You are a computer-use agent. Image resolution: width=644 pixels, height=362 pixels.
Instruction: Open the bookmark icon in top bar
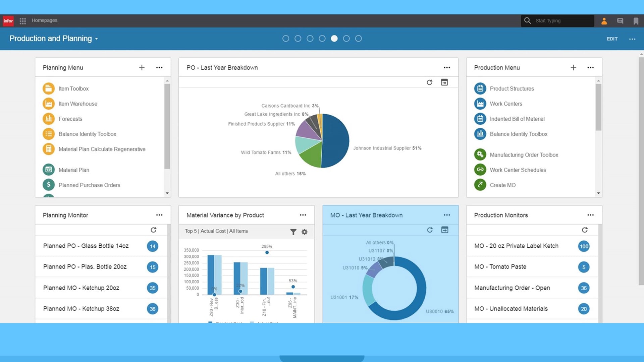(636, 21)
